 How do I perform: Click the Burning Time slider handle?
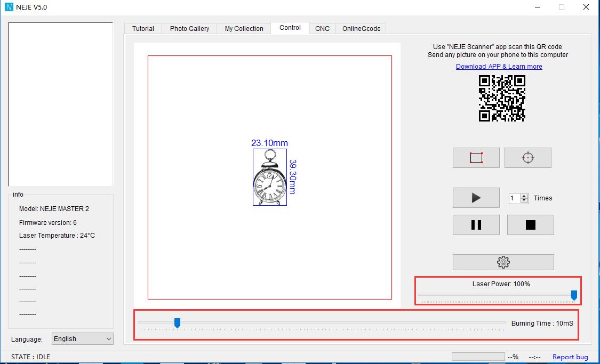[177, 323]
